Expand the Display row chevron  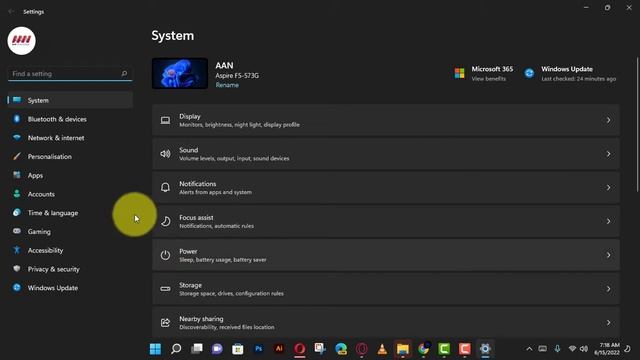pos(608,120)
